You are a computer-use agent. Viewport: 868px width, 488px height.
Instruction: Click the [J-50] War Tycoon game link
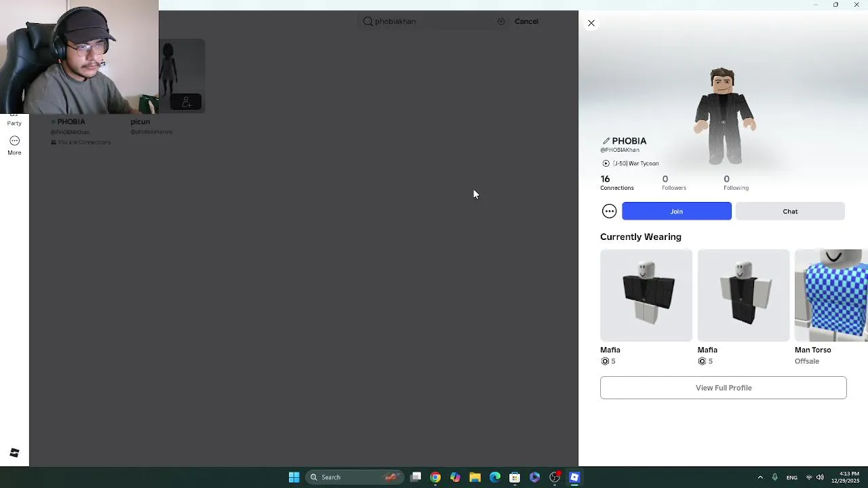click(635, 163)
